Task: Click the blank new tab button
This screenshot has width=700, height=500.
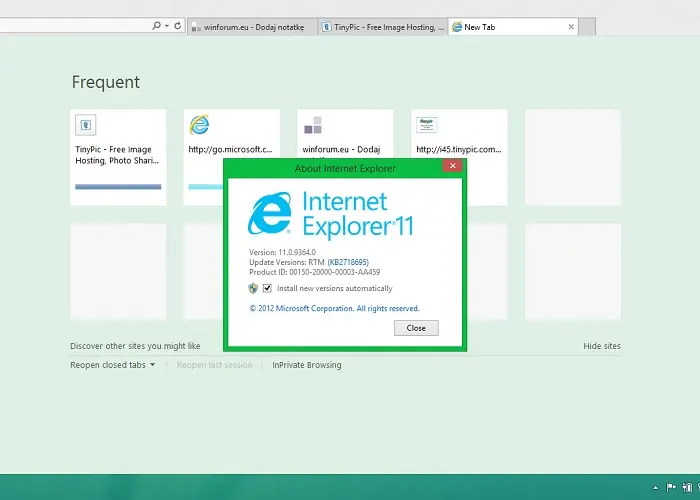Action: 587,27
